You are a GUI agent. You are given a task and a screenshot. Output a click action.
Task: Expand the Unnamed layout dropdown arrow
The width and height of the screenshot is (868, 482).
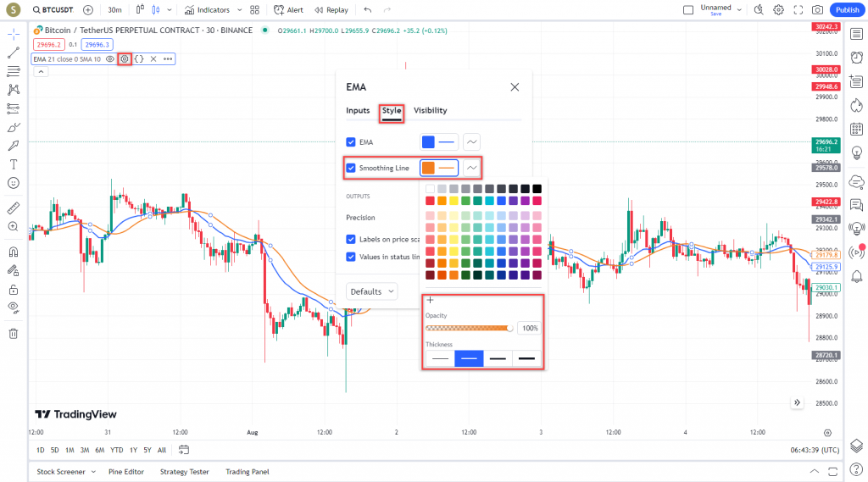[739, 10]
